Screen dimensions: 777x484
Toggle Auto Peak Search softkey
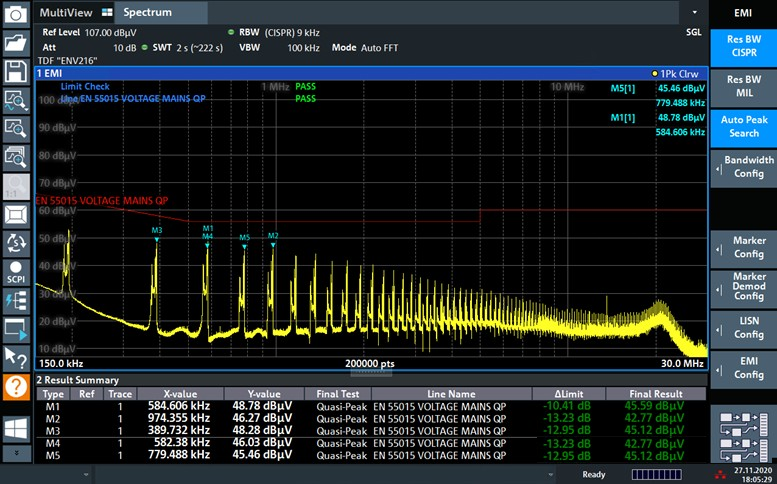(x=743, y=126)
